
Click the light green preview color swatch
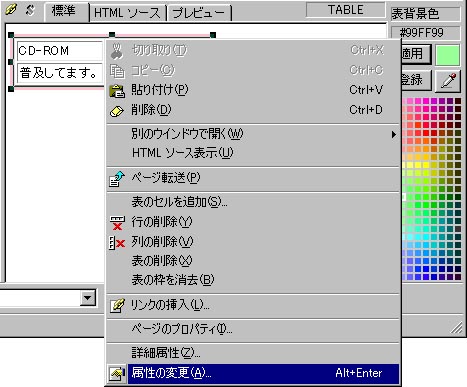448,55
